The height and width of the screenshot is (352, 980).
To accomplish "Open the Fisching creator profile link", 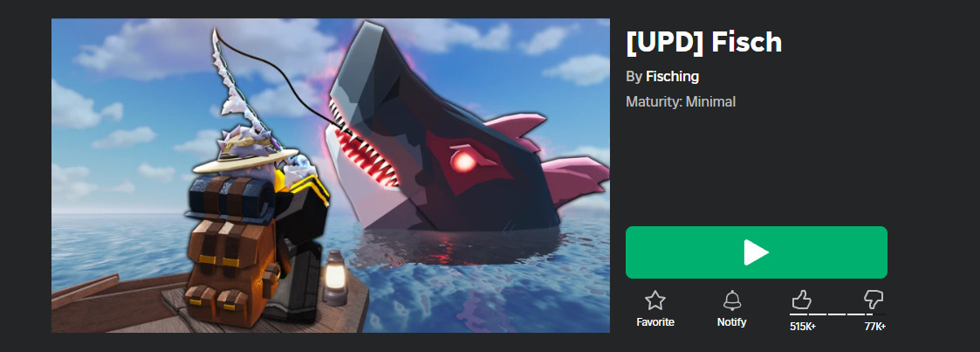I will [x=672, y=76].
